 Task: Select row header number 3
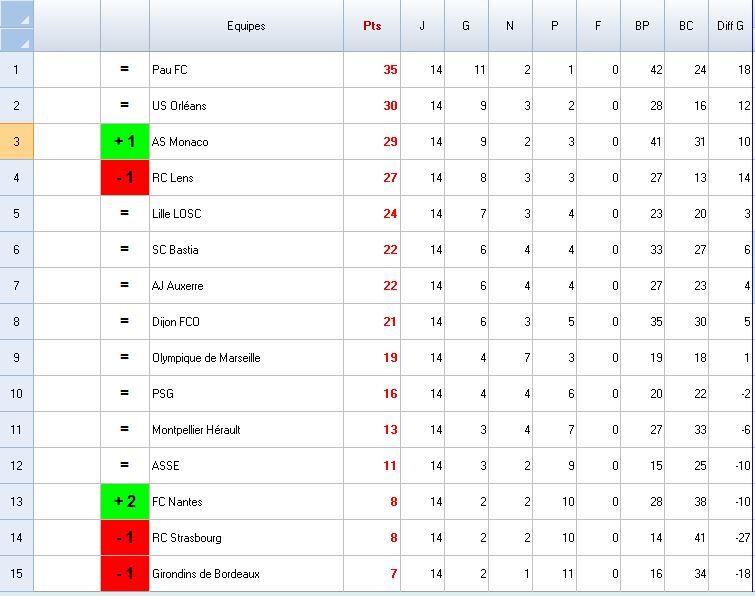pos(16,142)
